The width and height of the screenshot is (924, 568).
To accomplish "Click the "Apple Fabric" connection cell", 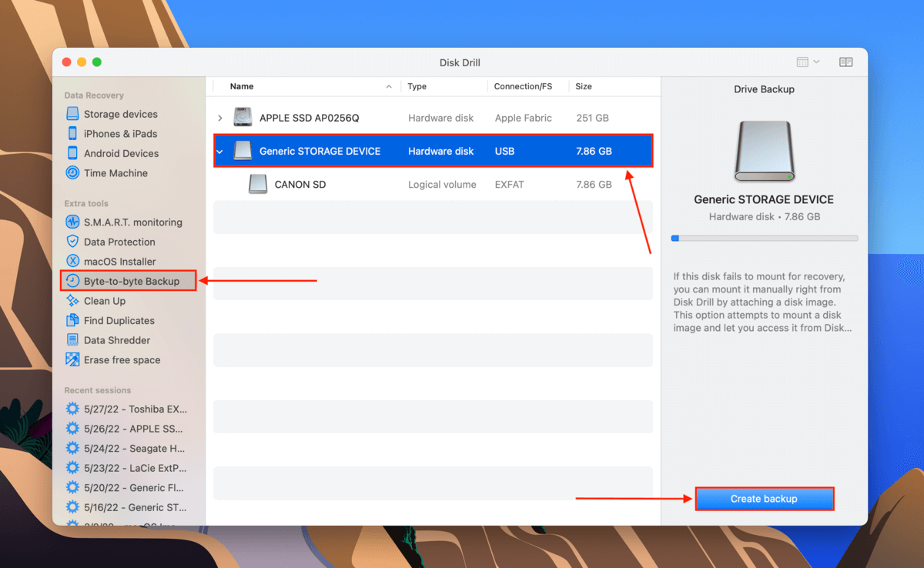I will (x=524, y=118).
